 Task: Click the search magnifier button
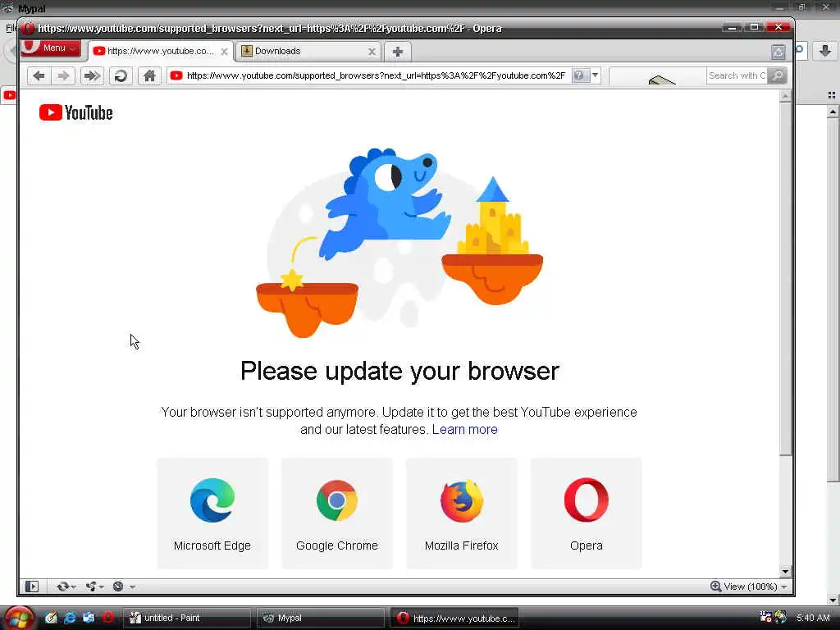(x=778, y=75)
